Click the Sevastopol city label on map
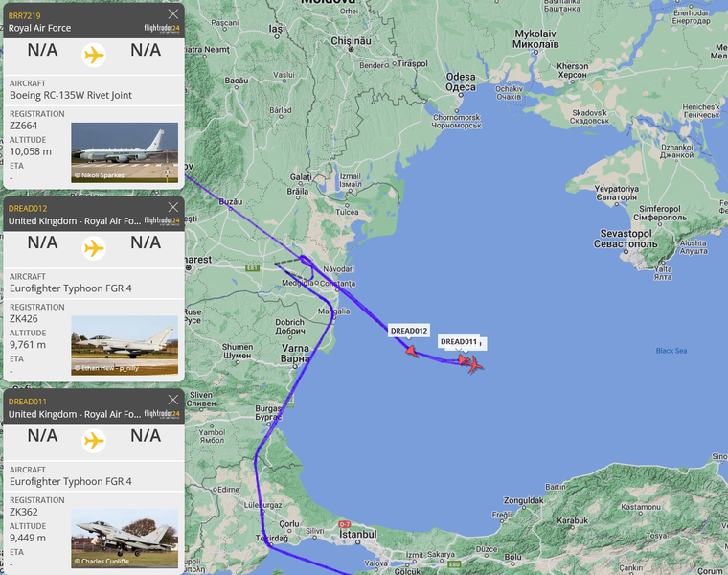728x575 pixels. [x=626, y=239]
